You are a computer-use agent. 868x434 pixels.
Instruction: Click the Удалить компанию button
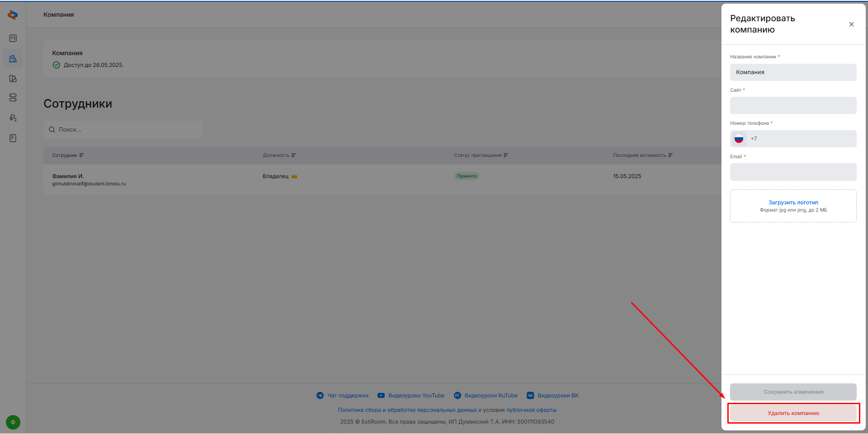(x=793, y=413)
